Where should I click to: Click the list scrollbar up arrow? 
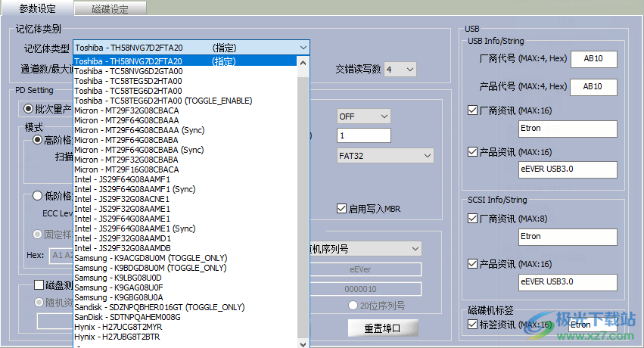303,63
